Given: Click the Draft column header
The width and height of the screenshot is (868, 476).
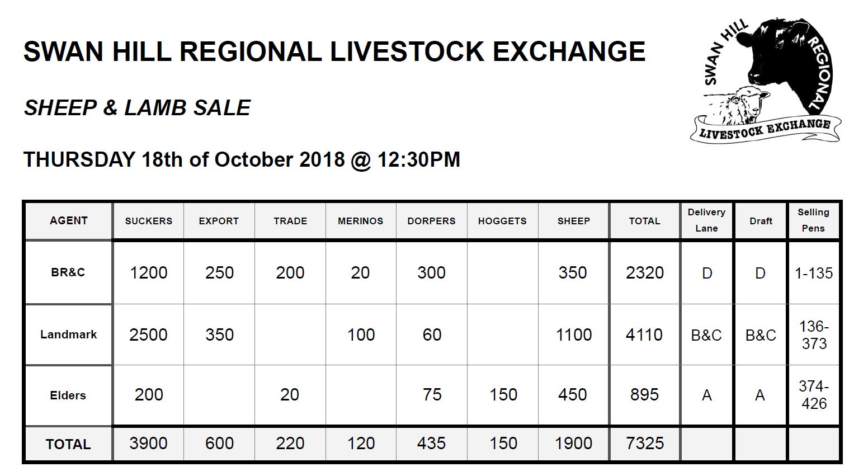Looking at the screenshot, I should [761, 221].
